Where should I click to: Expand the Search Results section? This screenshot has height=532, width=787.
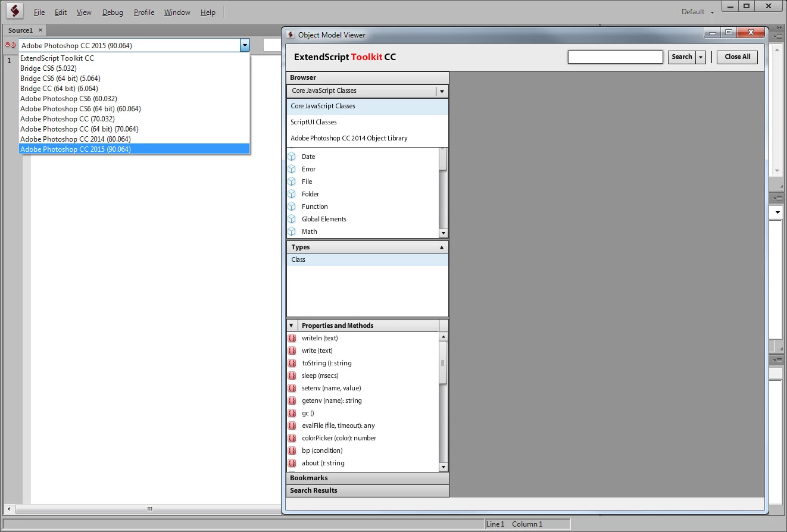(x=367, y=490)
